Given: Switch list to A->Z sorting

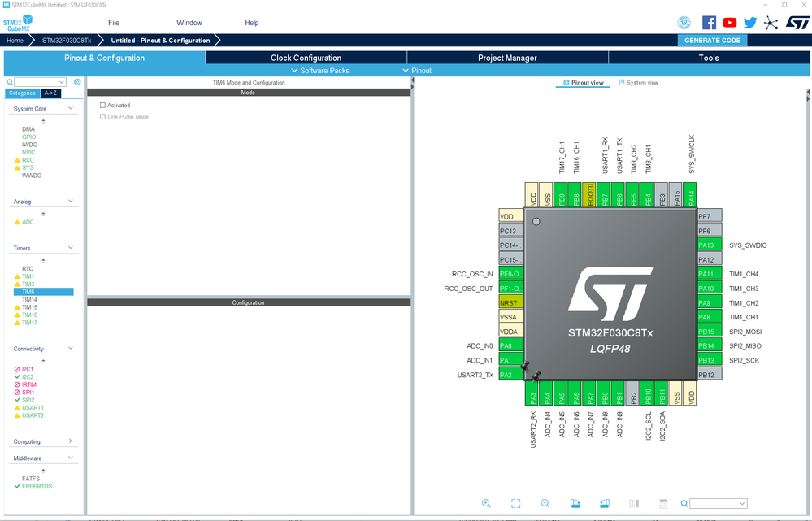Looking at the screenshot, I should pos(50,93).
